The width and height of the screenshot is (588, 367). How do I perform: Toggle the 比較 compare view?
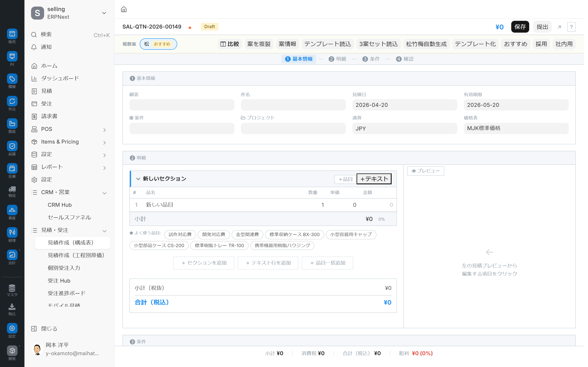230,44
